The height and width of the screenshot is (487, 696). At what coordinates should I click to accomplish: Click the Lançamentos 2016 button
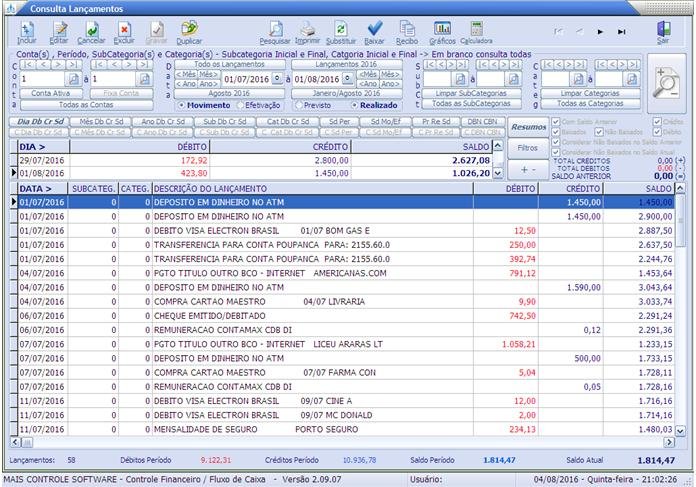[346, 64]
